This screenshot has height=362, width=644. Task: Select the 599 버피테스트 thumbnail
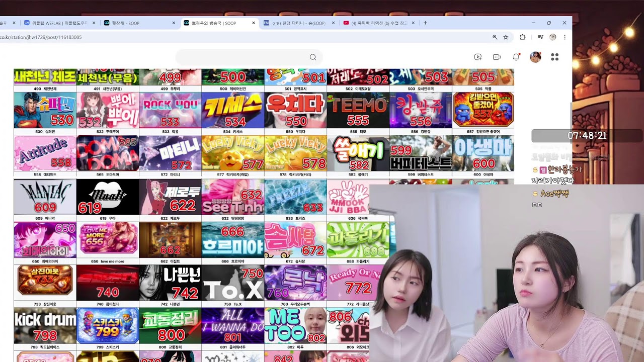click(x=421, y=153)
